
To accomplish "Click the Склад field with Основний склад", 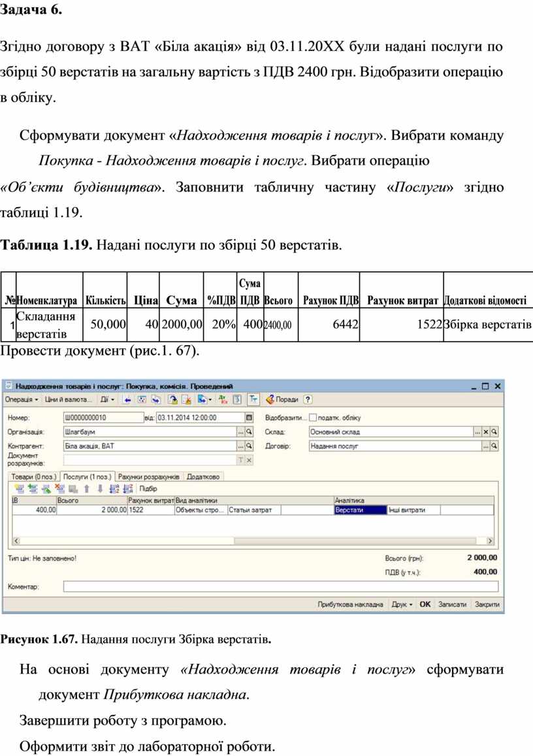I will (391, 432).
